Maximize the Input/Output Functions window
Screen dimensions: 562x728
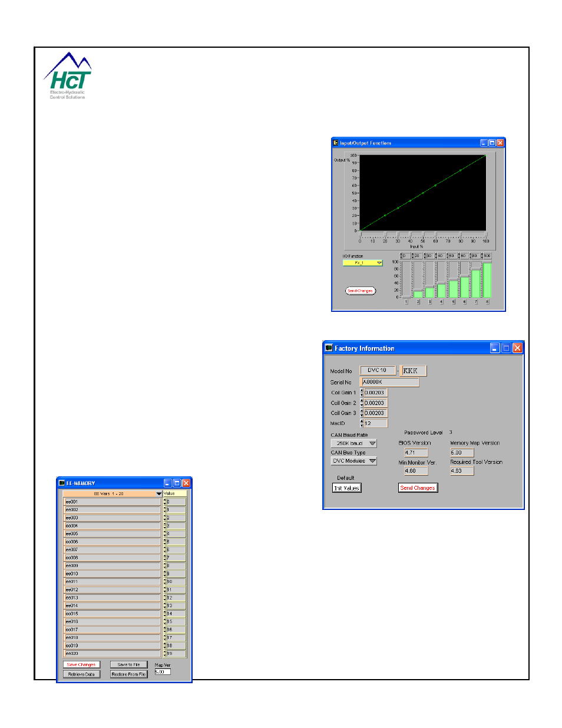pos(492,143)
